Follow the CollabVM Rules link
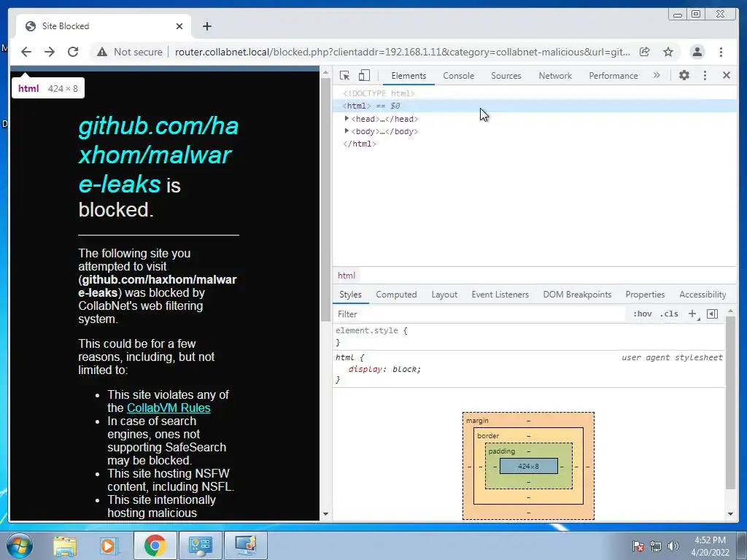 [169, 408]
